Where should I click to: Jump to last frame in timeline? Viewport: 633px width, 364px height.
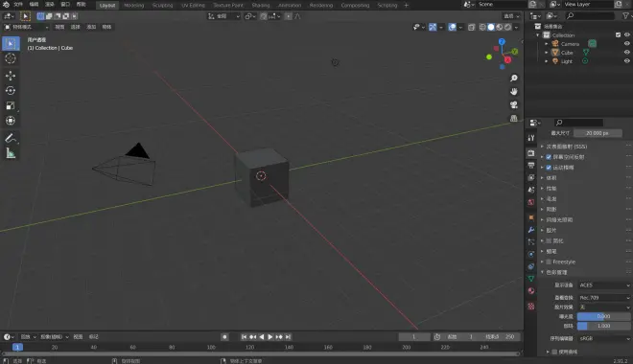point(288,336)
